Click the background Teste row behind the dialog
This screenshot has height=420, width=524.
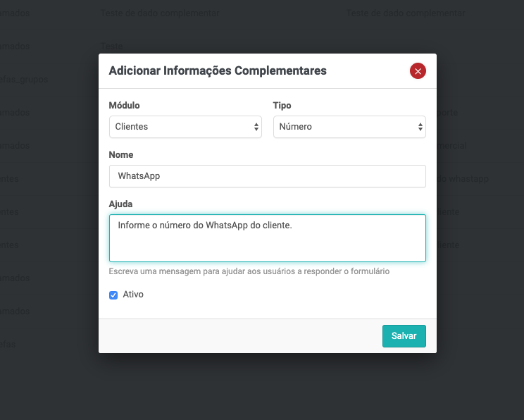112,46
